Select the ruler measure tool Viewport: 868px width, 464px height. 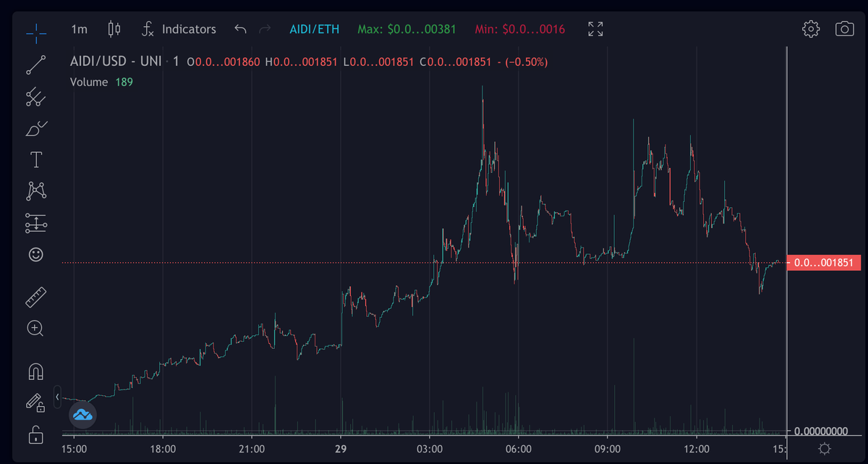click(x=35, y=297)
